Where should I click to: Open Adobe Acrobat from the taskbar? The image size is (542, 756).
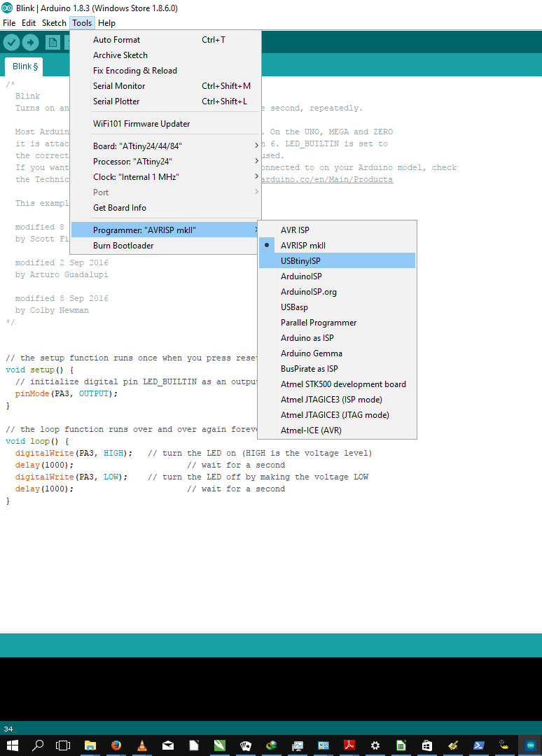click(349, 745)
